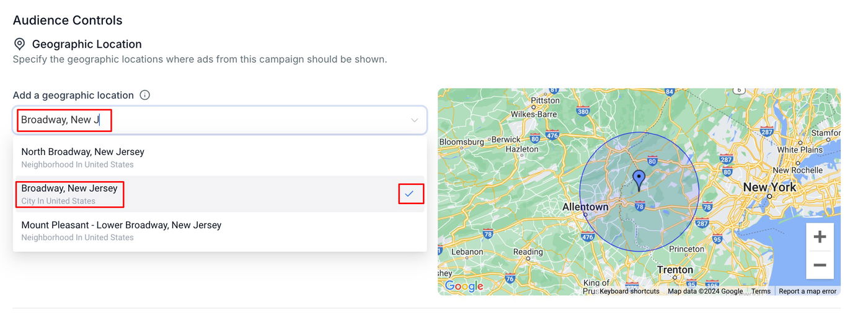Click the checkmark beside Broadway, New Jersey

(x=409, y=194)
